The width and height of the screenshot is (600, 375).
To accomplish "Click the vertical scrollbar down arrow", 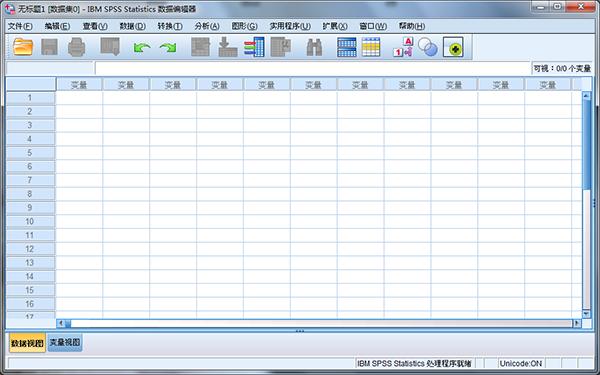I will point(586,314).
